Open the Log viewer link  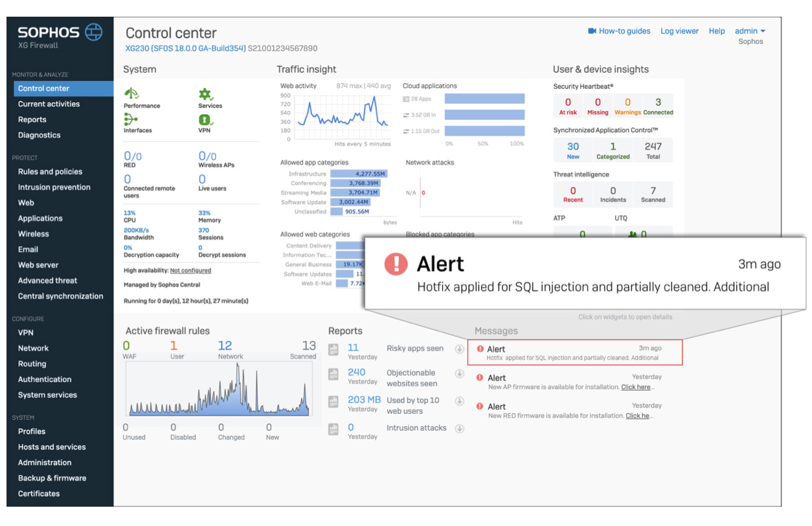679,31
